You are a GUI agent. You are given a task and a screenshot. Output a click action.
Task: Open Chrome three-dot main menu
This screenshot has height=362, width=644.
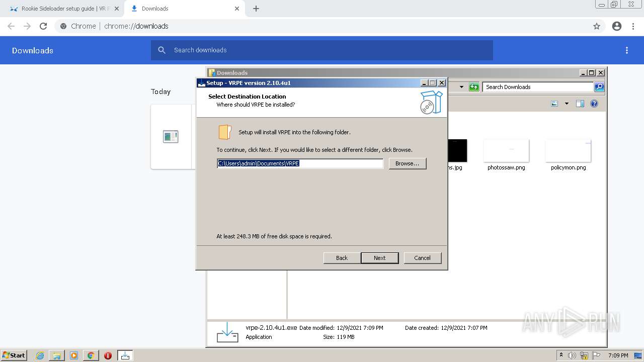click(x=633, y=26)
